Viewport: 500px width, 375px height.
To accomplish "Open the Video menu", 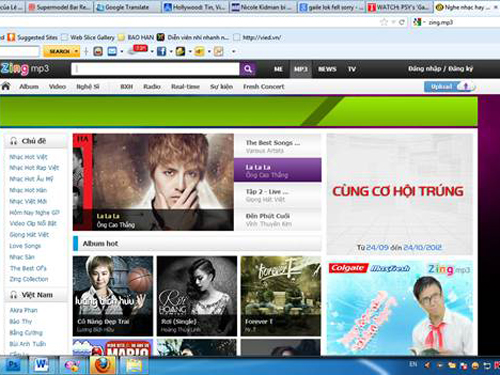I will (x=57, y=87).
